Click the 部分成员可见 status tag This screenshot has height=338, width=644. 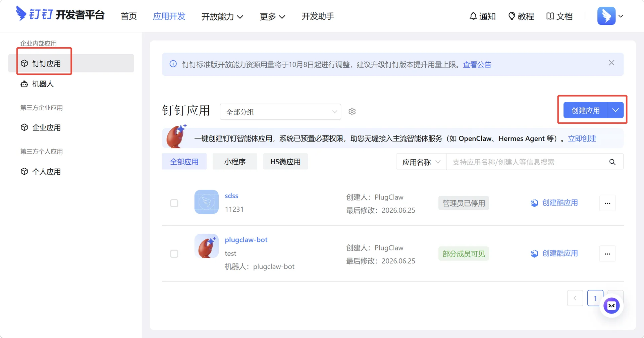(x=464, y=253)
